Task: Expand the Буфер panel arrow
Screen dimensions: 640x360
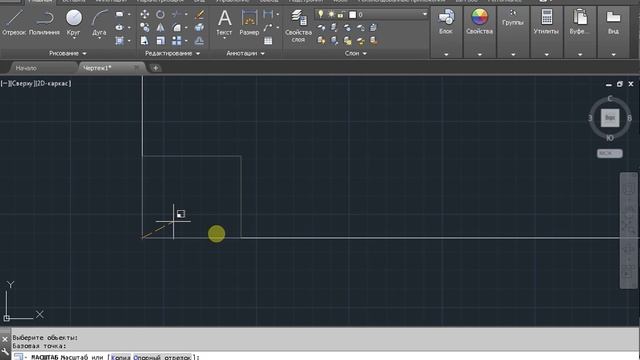Action: (x=580, y=54)
